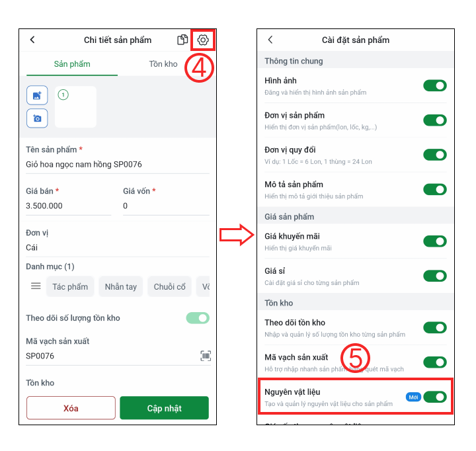The image size is (476, 451).
Task: Select the Sản phẩm tab
Action: [72, 64]
